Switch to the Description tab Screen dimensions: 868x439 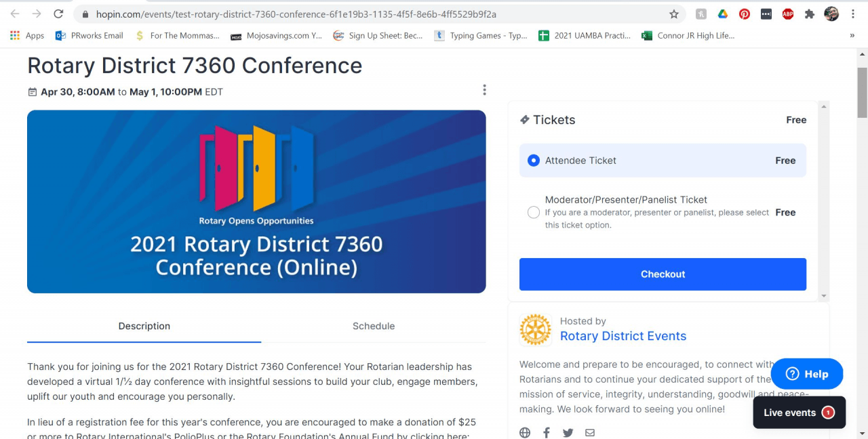click(144, 327)
